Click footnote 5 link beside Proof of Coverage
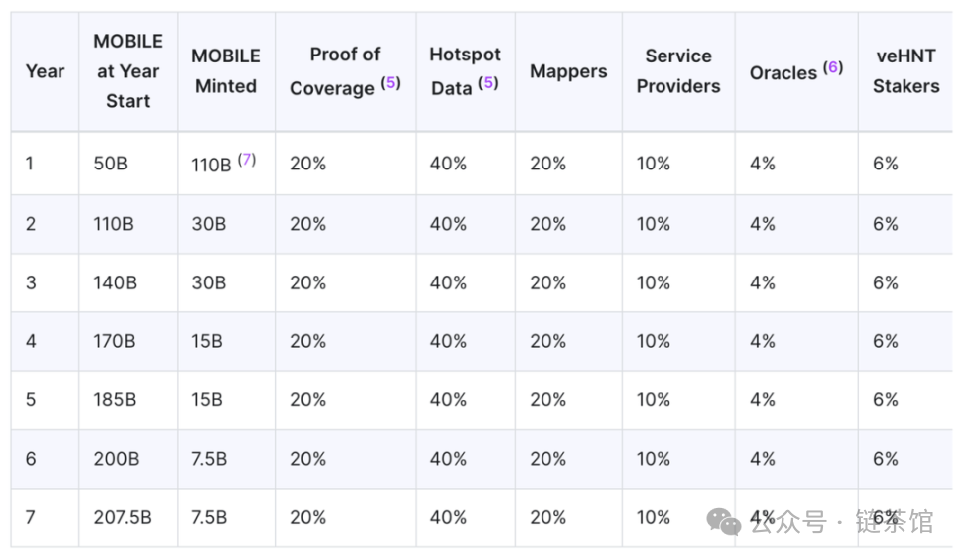 coord(391,83)
